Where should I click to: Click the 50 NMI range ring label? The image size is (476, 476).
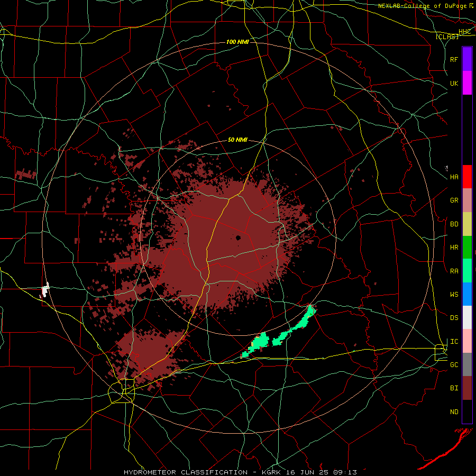tap(237, 140)
